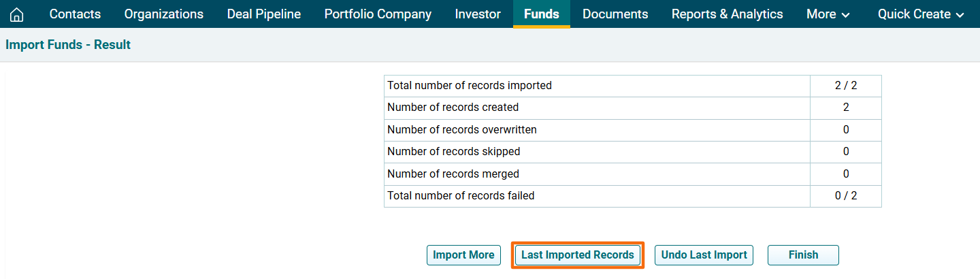
Task: Click the Import Funds - Result heading
Action: [68, 45]
